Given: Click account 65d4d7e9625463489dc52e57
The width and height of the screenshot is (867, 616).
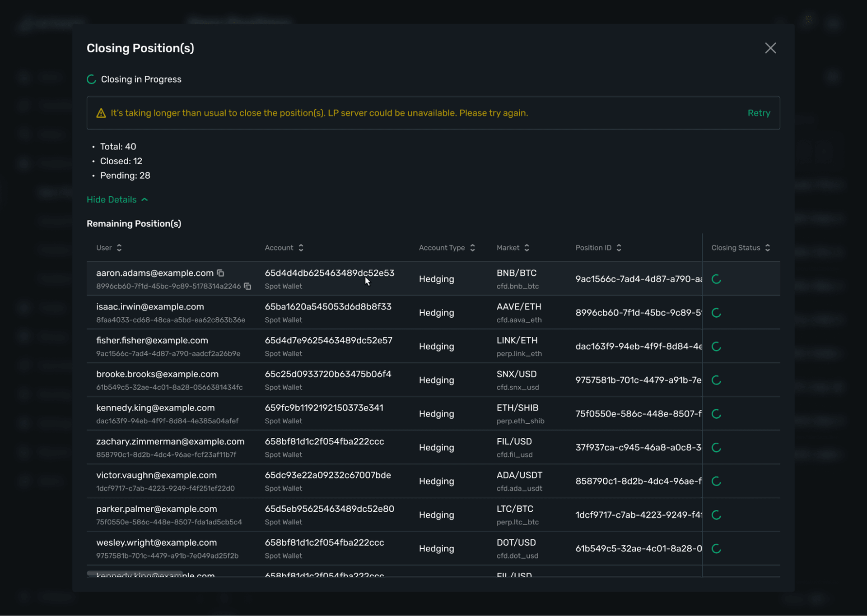Looking at the screenshot, I should [328, 340].
